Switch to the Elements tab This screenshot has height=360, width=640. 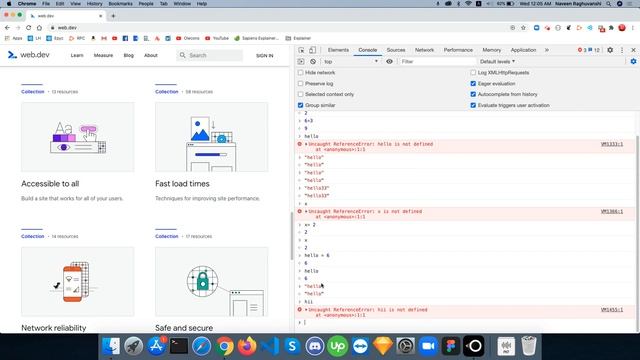click(x=338, y=50)
